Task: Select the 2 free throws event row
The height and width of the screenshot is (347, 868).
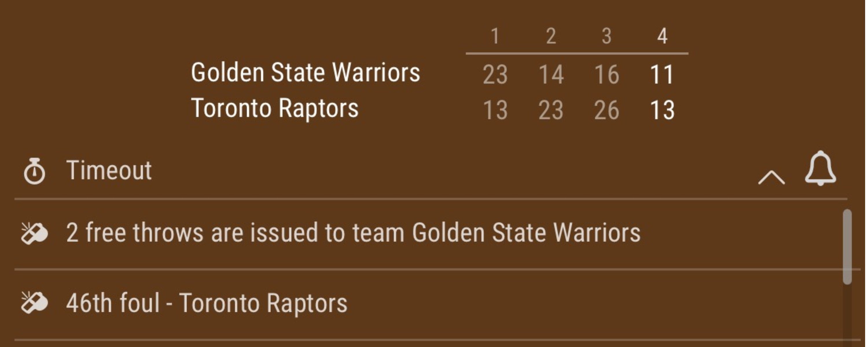Action: click(353, 232)
